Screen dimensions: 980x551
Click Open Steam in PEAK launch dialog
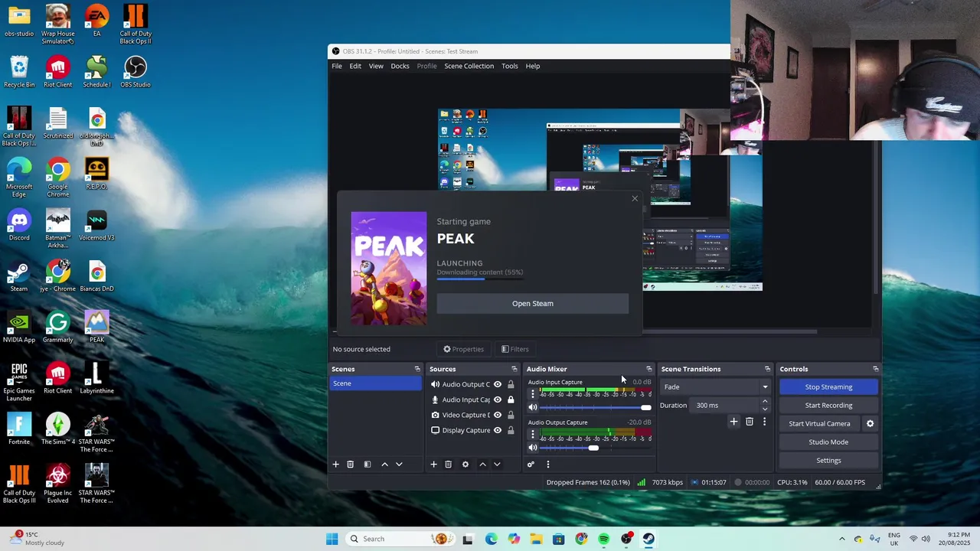[x=533, y=304]
